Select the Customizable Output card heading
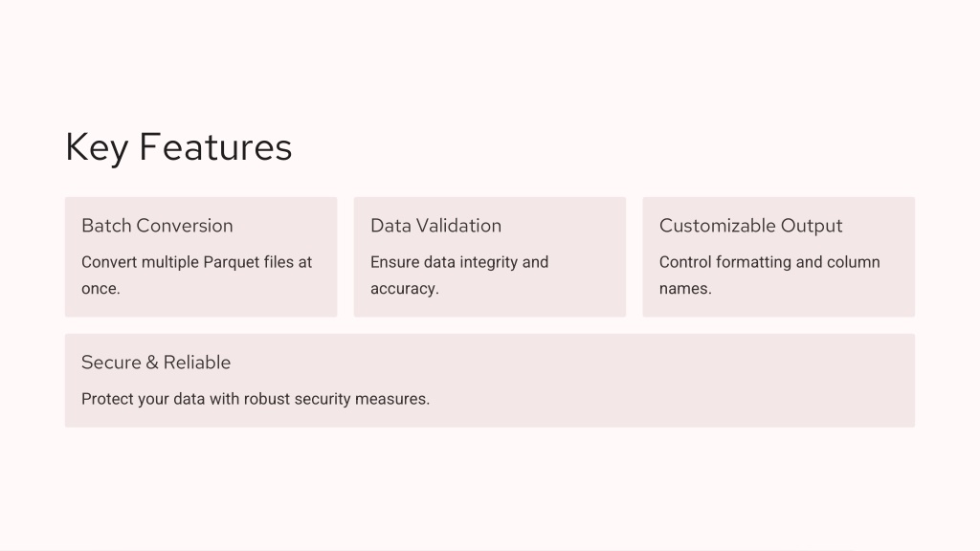Viewport: 980px width, 551px height. [x=750, y=226]
